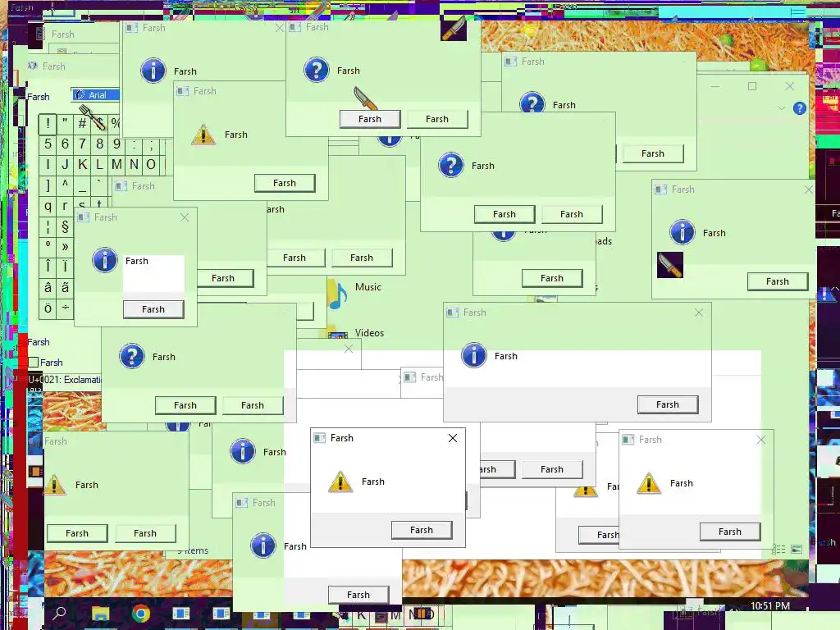Select the ^ caret in Character Map
Screen dimensions: 840x630
(65, 185)
